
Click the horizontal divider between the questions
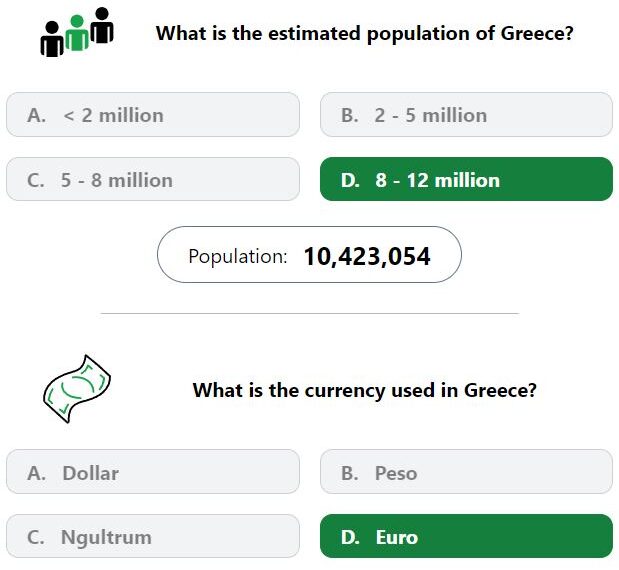(x=310, y=313)
